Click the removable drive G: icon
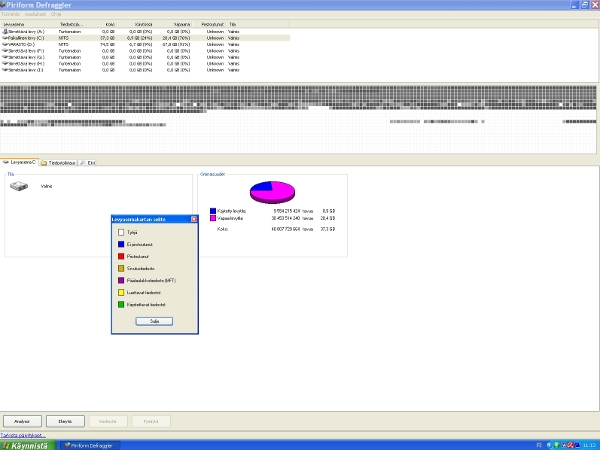The image size is (600, 450). tap(5, 57)
